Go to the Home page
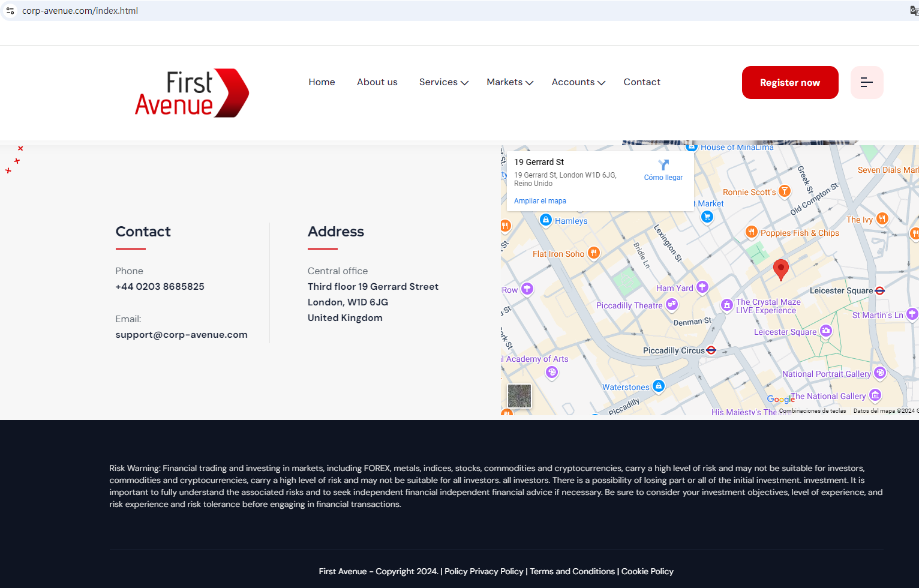Viewport: 919px width, 588px height. click(x=322, y=82)
